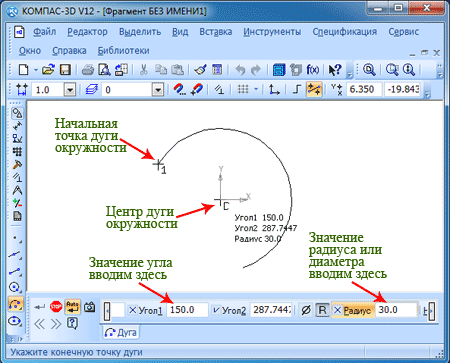
Task: Open the grid options dropdown arrow
Action: point(256,89)
